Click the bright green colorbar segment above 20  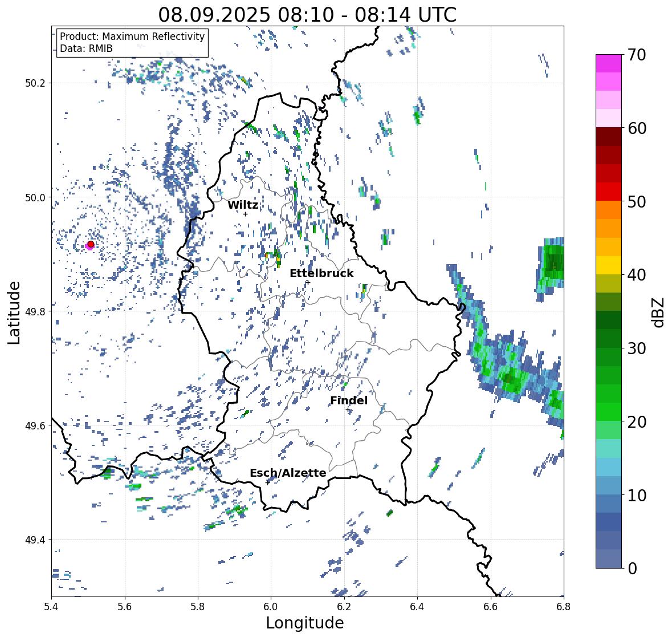(x=609, y=412)
